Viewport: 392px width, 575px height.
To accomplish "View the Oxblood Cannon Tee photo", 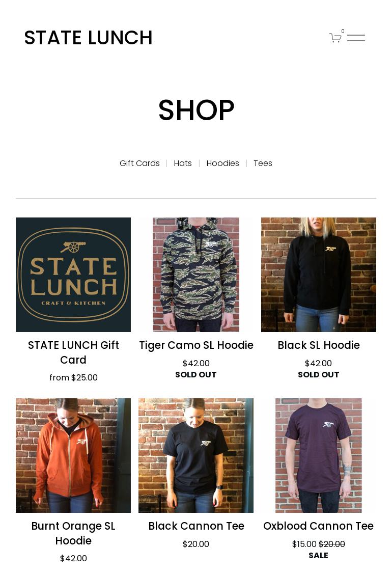I will pyautogui.click(x=319, y=455).
